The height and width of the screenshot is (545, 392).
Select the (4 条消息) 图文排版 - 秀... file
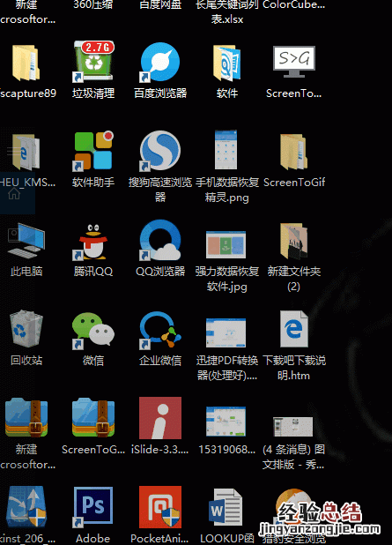click(293, 427)
